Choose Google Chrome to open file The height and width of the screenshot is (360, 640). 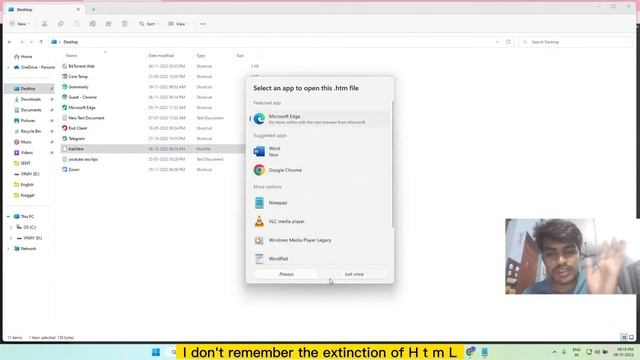tap(319, 170)
